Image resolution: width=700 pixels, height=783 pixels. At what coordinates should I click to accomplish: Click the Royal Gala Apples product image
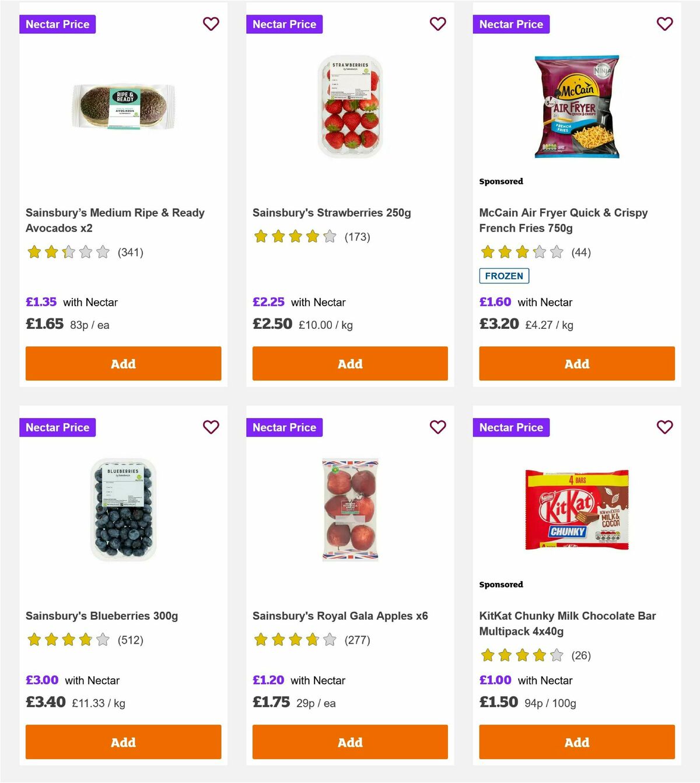click(x=349, y=507)
